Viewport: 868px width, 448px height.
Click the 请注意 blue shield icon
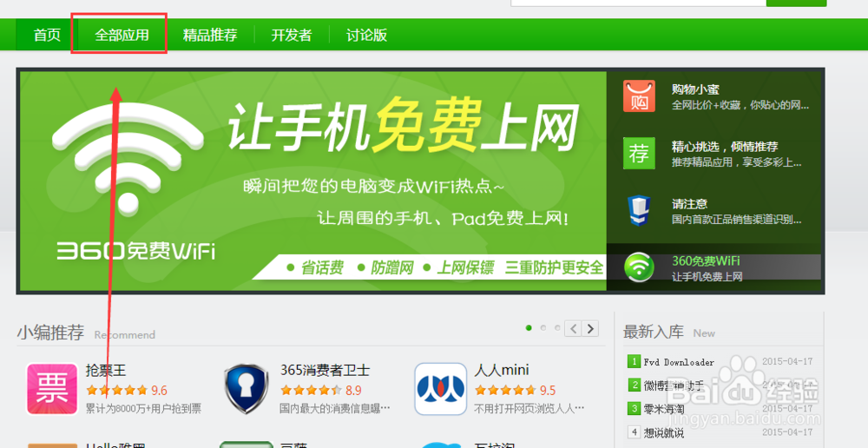[x=639, y=210]
